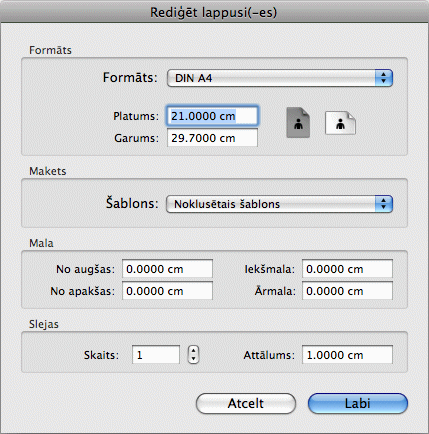The height and width of the screenshot is (434, 429).
Task: Open the Formāts dropdown showing DIN A4
Action: coord(280,78)
